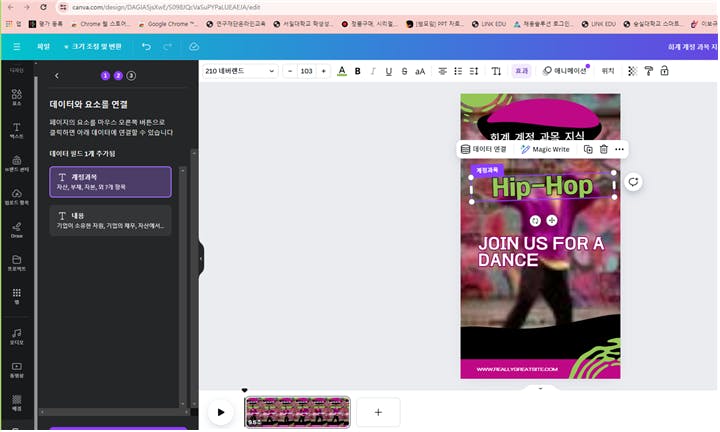
Task: Jump to step 3 in the panel
Action: pos(131,76)
